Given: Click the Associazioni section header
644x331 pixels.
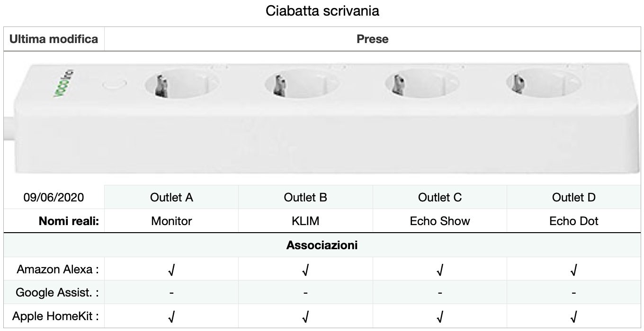Looking at the screenshot, I should (322, 245).
